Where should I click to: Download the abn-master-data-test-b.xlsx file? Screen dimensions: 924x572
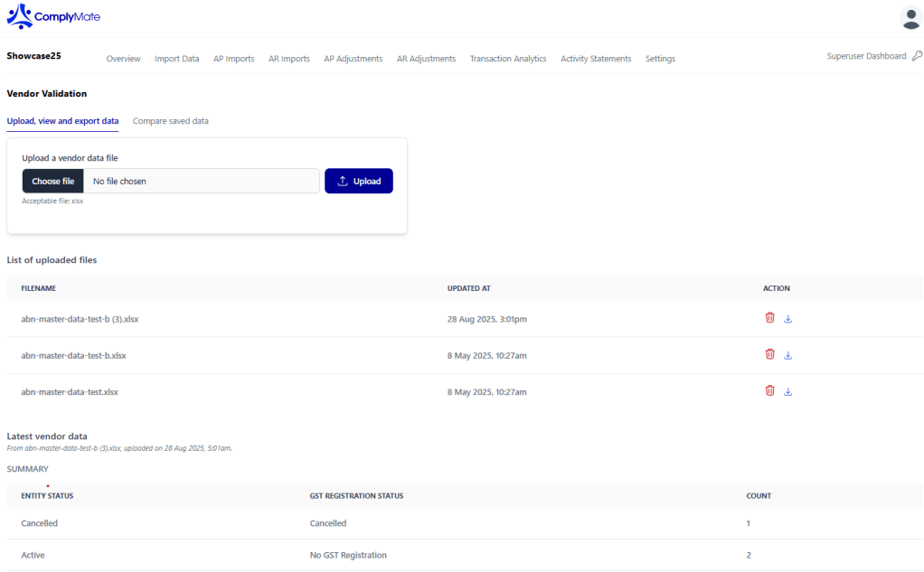[787, 356]
